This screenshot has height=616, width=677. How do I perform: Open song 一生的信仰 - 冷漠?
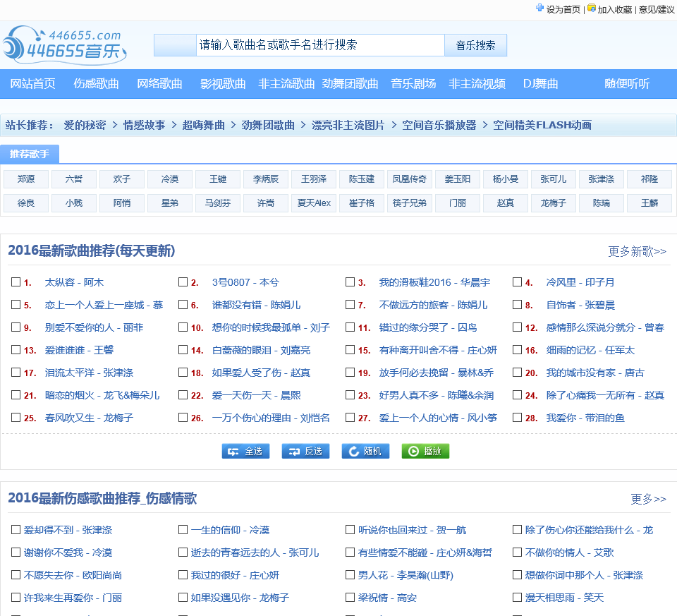pos(230,530)
